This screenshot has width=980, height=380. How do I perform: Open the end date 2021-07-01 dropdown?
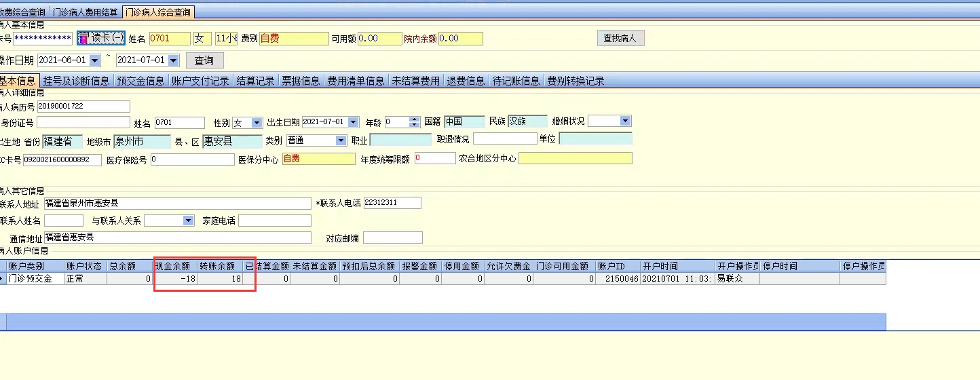click(173, 60)
